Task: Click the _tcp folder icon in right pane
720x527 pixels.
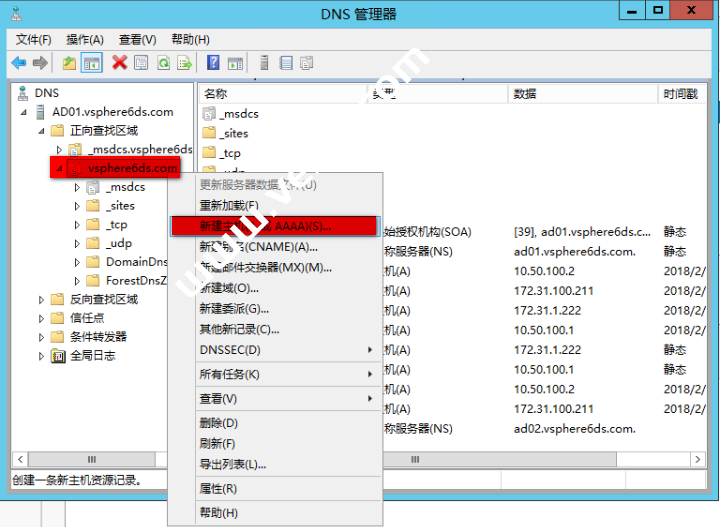Action: (209, 152)
